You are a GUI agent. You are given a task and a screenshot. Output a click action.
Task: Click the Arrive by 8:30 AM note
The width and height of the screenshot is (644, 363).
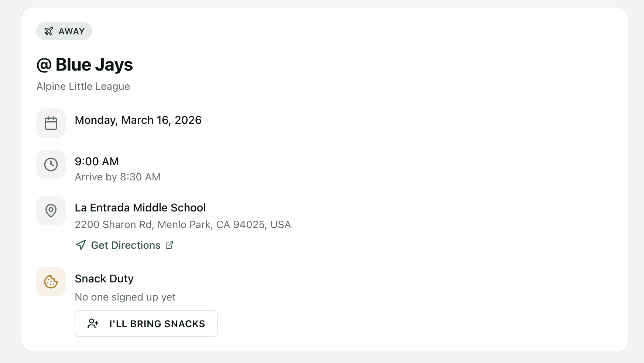coord(117,177)
